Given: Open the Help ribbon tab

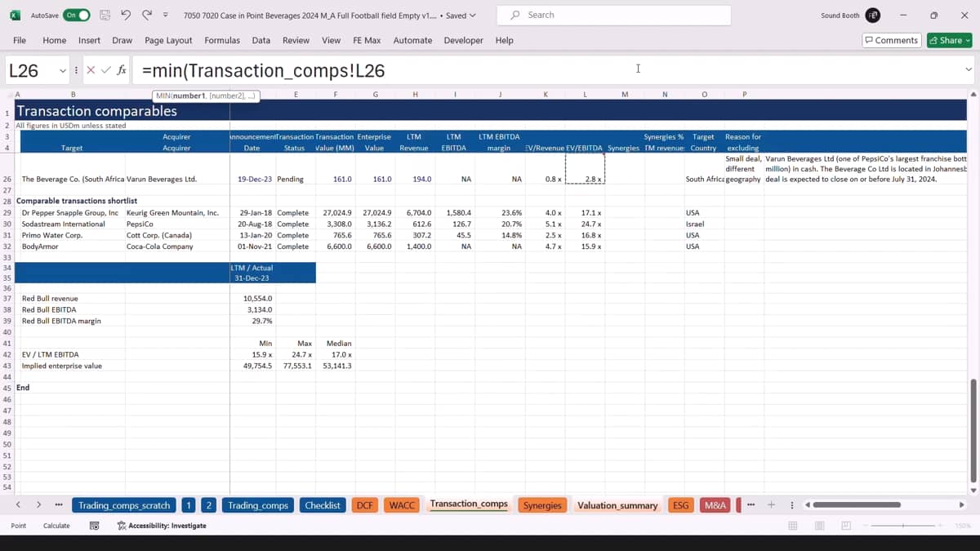Looking at the screenshot, I should click(505, 40).
